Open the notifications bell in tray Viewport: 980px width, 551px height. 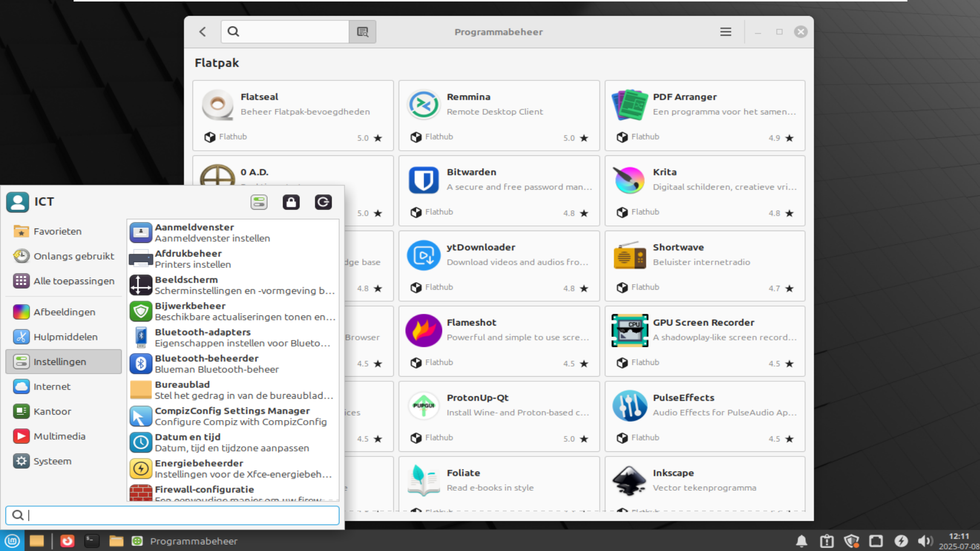(801, 541)
